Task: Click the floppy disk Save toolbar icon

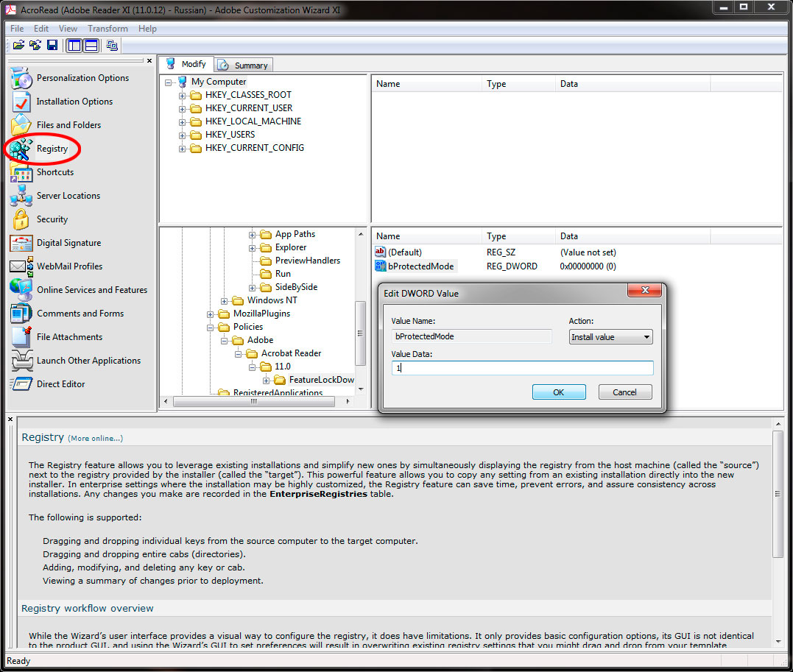Action: click(52, 45)
